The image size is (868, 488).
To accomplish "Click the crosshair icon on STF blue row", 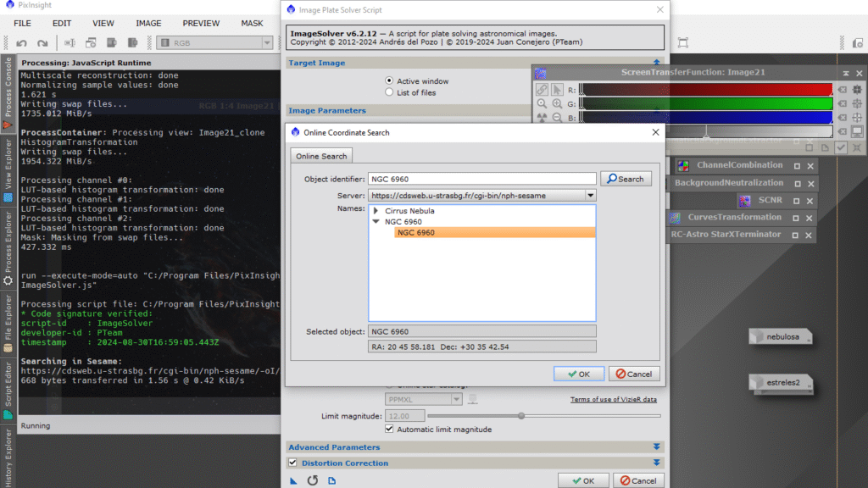I will coord(857,117).
